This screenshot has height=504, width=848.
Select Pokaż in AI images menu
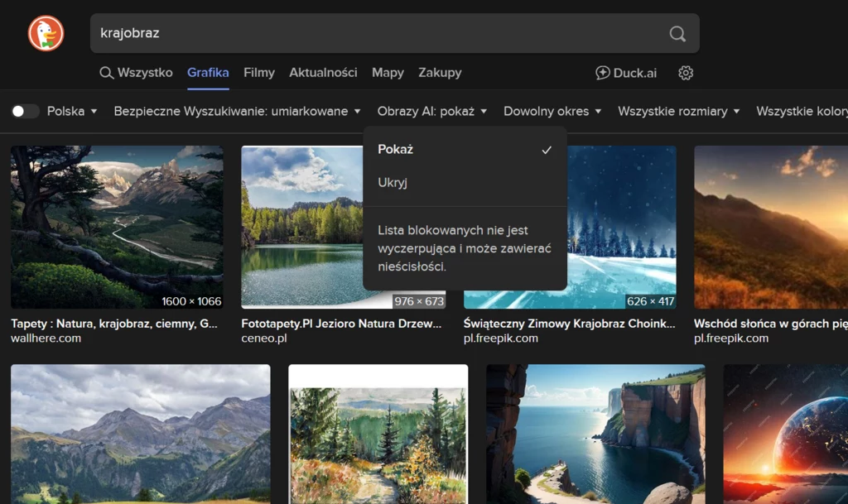(x=465, y=150)
